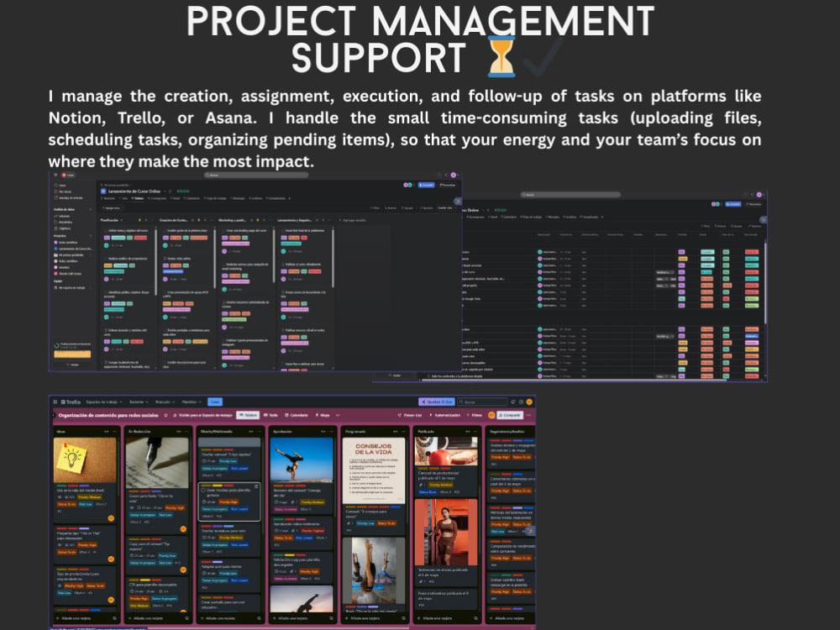
Task: Open the Trello board three-dot menu
Action: tap(529, 415)
